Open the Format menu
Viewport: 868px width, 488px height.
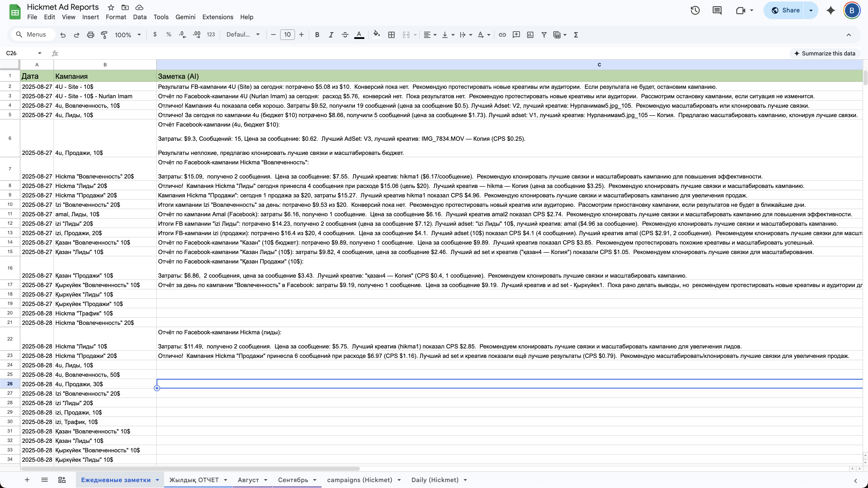pos(116,17)
